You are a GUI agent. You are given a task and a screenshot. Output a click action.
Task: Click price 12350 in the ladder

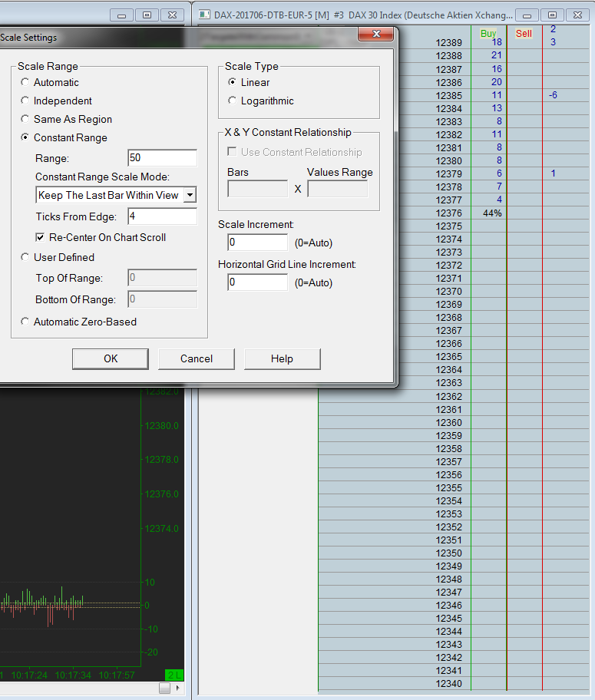pyautogui.click(x=449, y=553)
